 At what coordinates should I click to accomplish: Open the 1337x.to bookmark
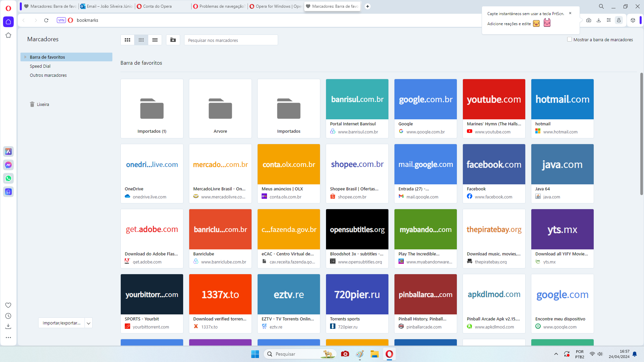coord(220,304)
